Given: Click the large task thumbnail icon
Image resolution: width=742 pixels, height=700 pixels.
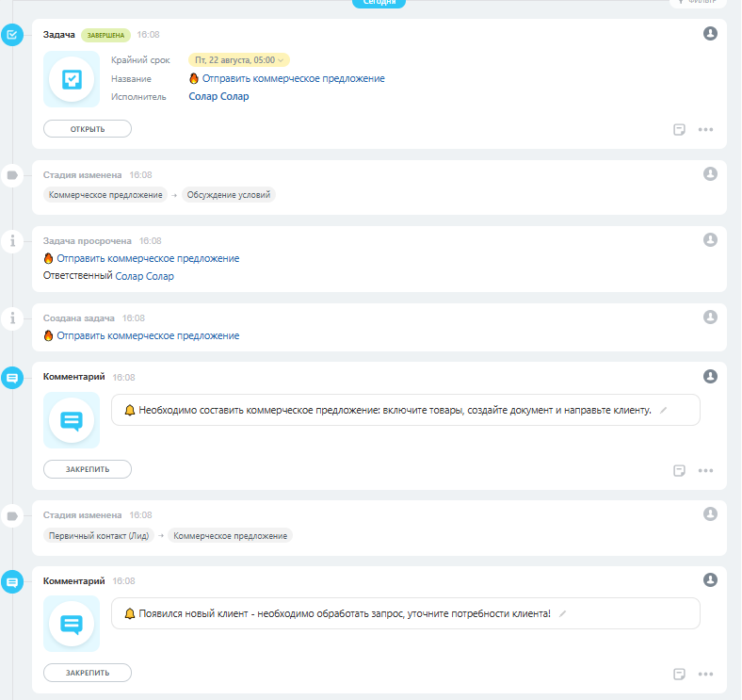Looking at the screenshot, I should click(x=72, y=79).
